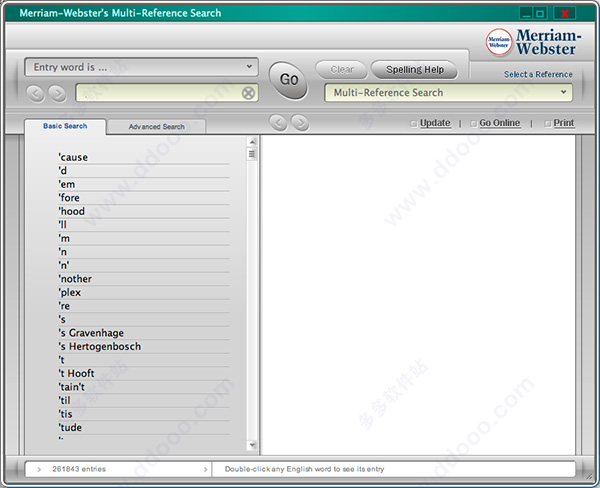This screenshot has width=600, height=488.
Task: Click the Go button
Action: pyautogui.click(x=289, y=80)
